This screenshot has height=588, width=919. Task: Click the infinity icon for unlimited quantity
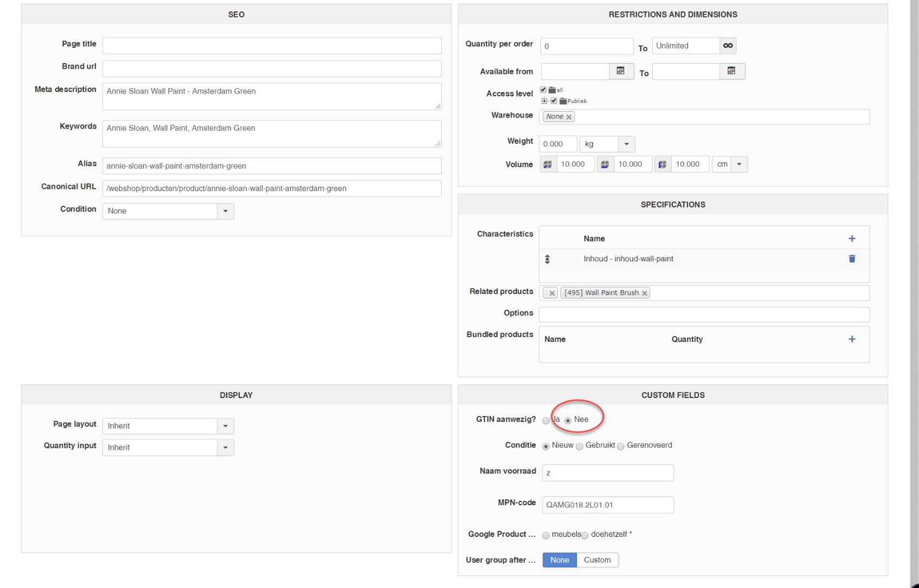(x=728, y=46)
